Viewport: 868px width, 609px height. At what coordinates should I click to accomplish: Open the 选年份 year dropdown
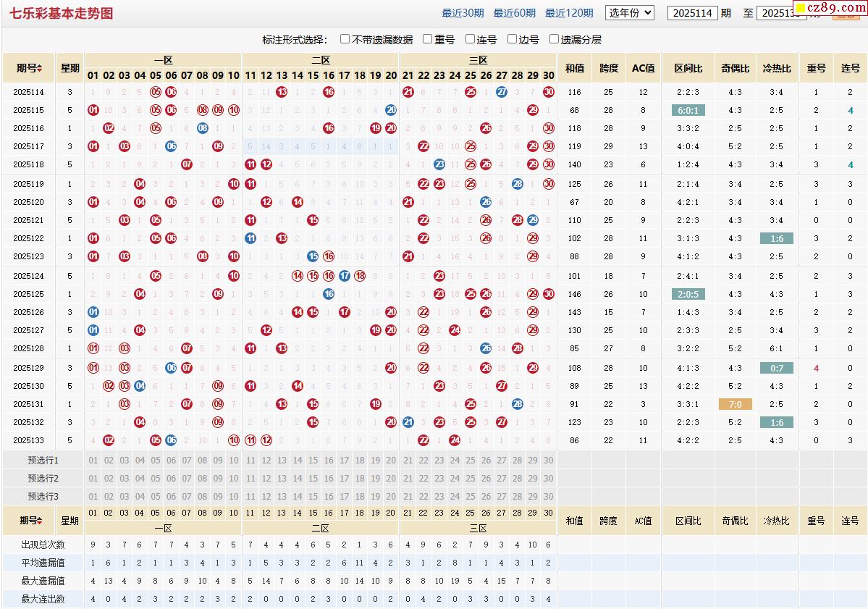tap(630, 12)
